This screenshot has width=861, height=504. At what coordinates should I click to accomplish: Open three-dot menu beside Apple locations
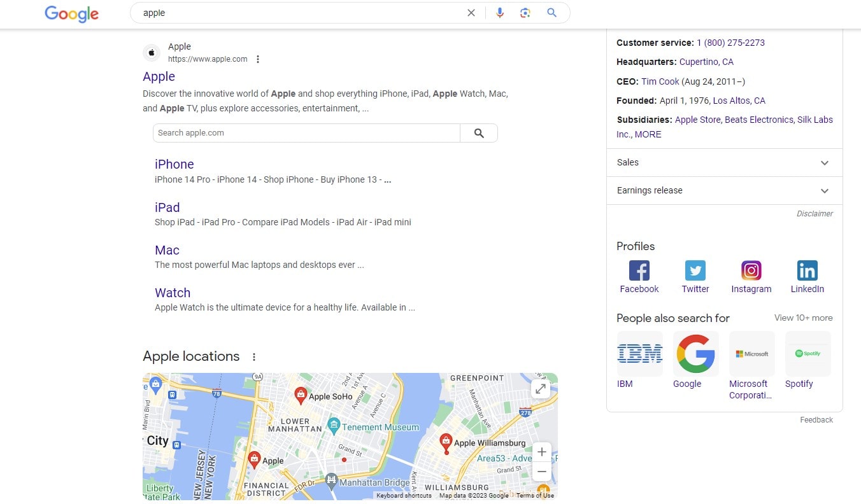(254, 357)
